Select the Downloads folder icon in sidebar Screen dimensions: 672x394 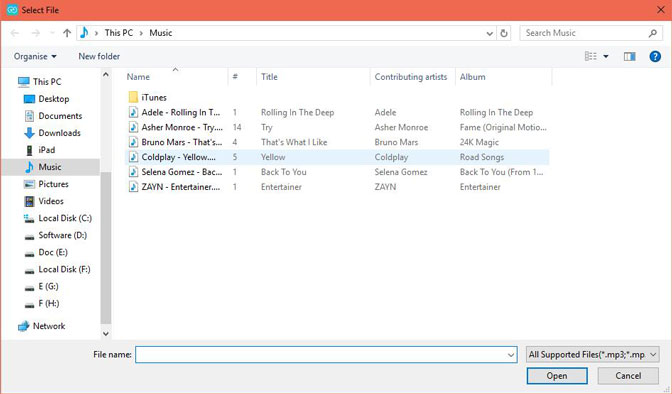pos(29,133)
